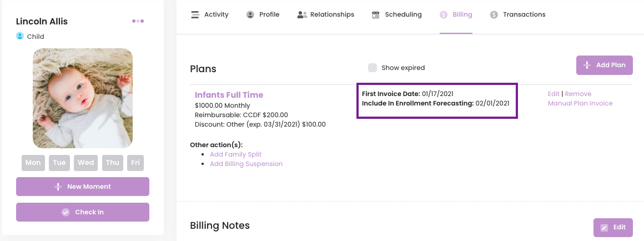
Task: Click the Discount Other $100.00 line
Action: (260, 124)
